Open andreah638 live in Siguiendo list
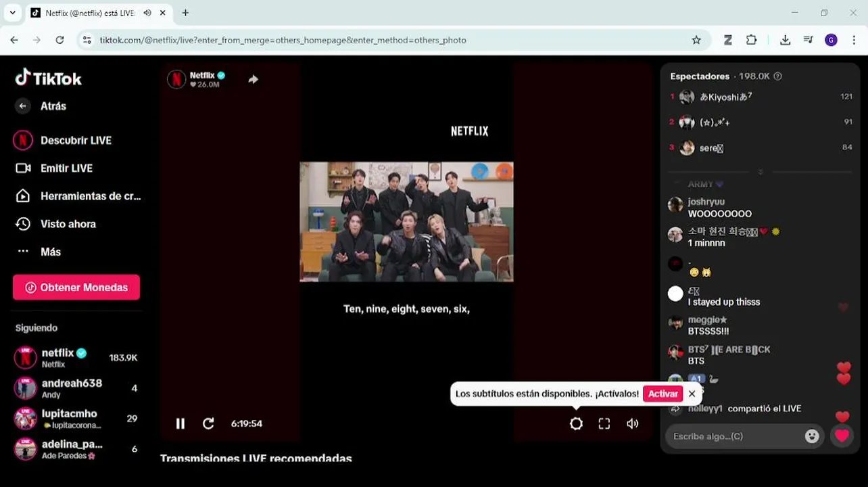Screen dimensions: 868x487 pos(76,388)
